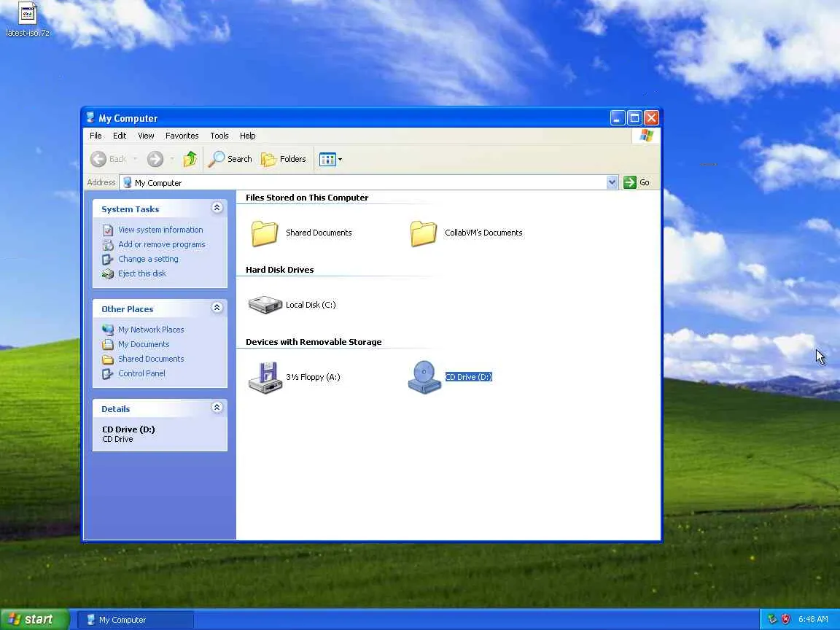Collapse the System Tasks panel

[x=217, y=208]
